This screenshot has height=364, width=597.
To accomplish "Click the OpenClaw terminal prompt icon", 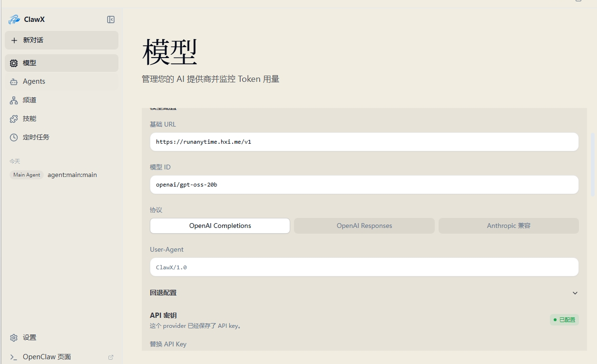I will 14,357.
